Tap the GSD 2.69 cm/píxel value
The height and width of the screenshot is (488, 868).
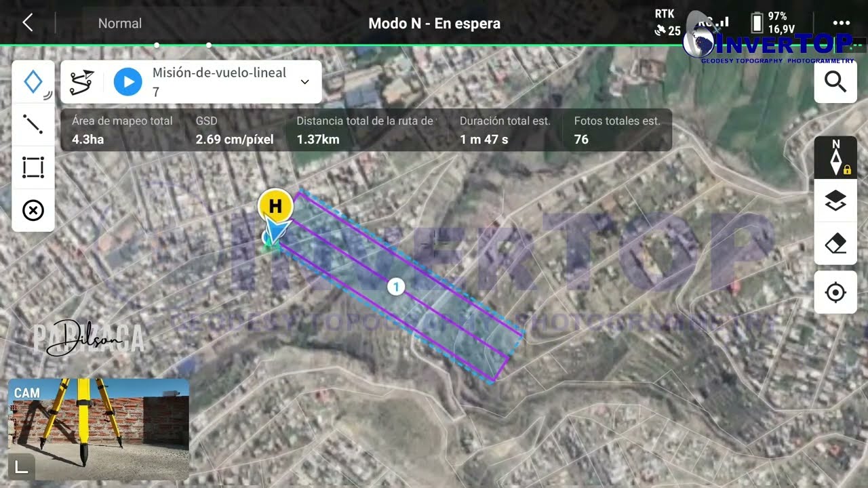[x=235, y=140]
